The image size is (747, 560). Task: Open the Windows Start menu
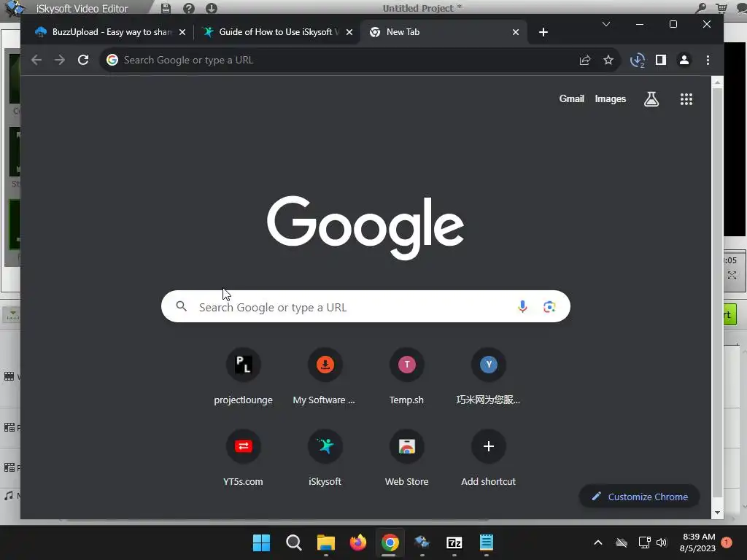(x=261, y=542)
